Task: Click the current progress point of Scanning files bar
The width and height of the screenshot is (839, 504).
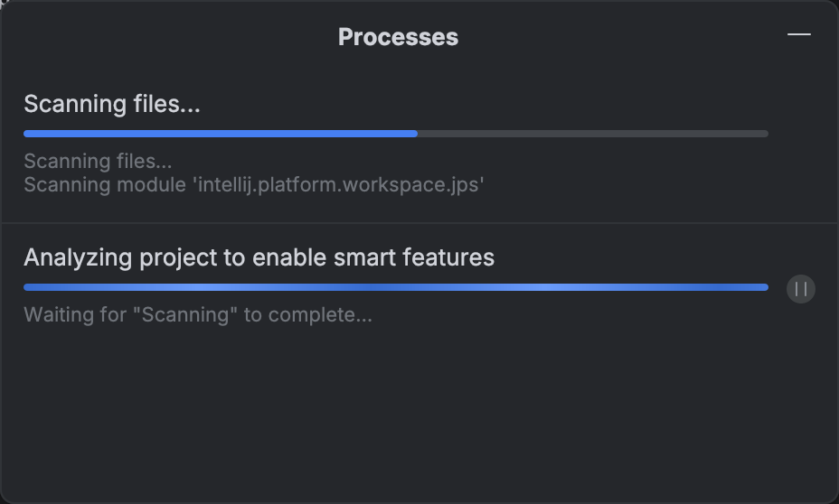Action: (417, 134)
